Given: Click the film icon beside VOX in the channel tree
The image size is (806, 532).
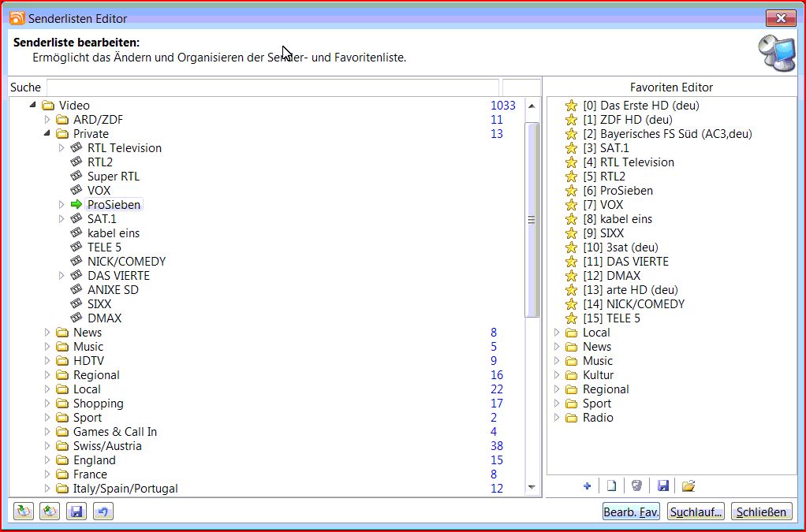Looking at the screenshot, I should tap(76, 191).
